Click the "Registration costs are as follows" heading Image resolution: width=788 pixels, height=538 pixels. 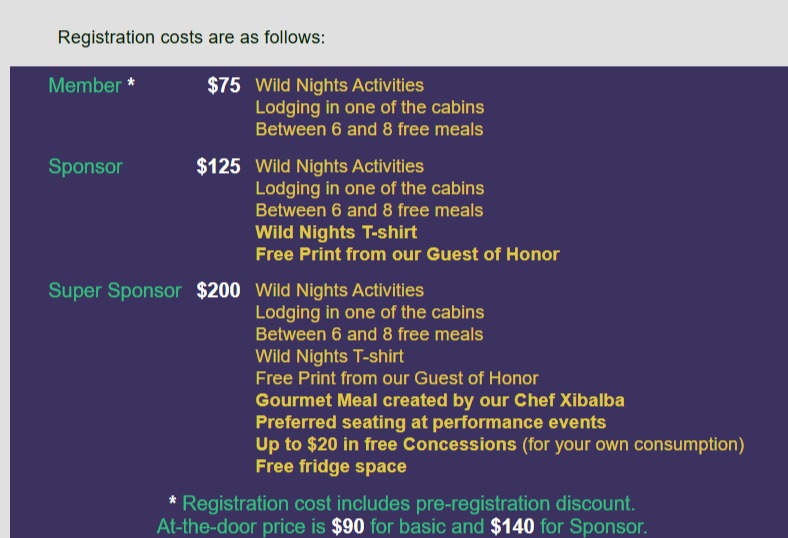click(x=191, y=38)
